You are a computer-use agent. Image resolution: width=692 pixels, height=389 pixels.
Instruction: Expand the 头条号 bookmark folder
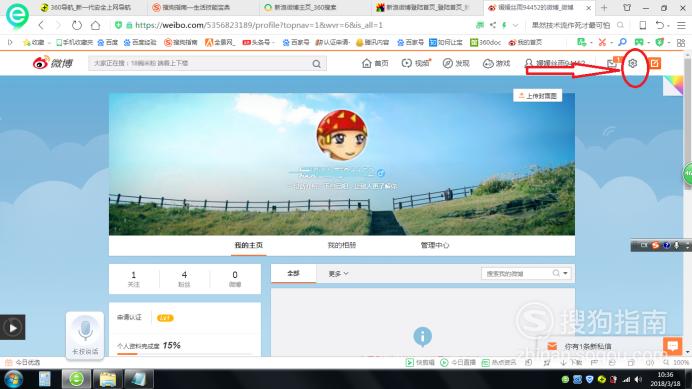coord(258,42)
